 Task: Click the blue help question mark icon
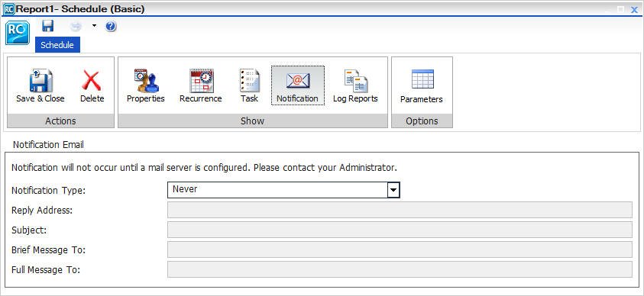click(x=111, y=26)
